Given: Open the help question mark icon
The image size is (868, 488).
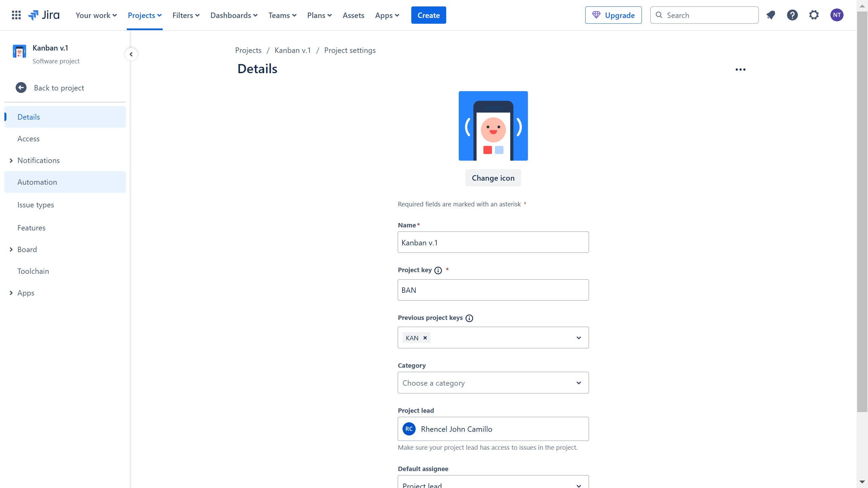Looking at the screenshot, I should click(792, 15).
